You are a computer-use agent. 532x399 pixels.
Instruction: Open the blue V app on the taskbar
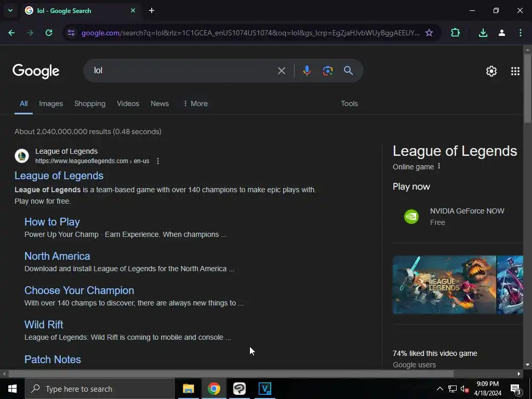pyautogui.click(x=264, y=389)
